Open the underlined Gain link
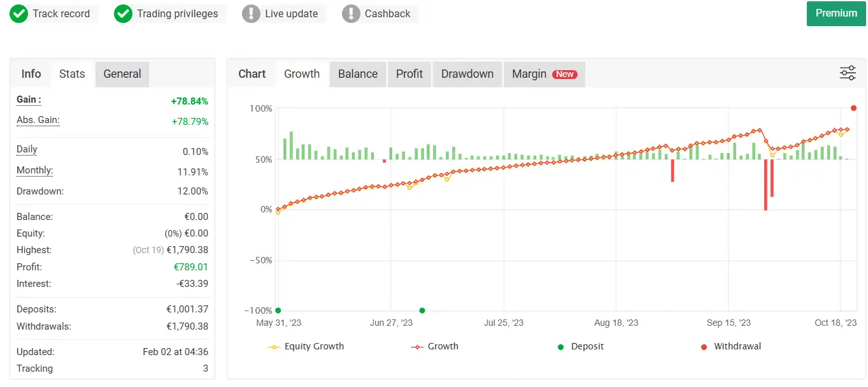 click(27, 99)
